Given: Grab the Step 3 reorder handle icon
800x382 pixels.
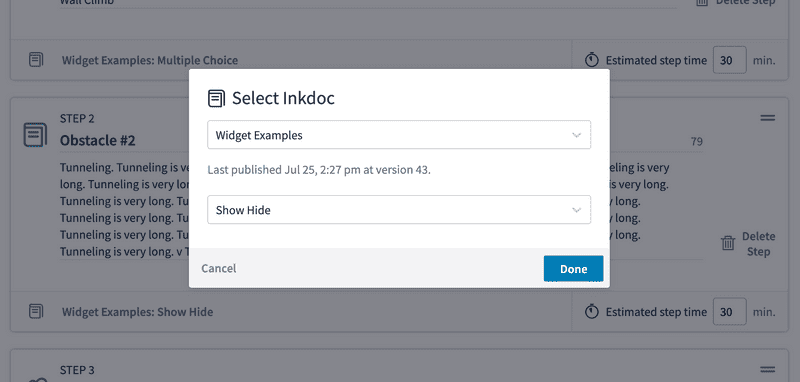Looking at the screenshot, I should tap(768, 370).
